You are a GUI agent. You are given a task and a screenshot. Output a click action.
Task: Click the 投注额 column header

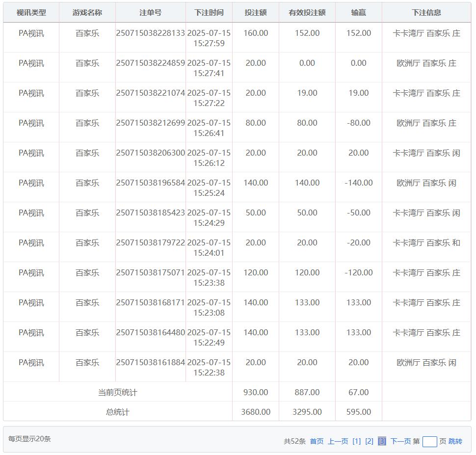point(256,13)
